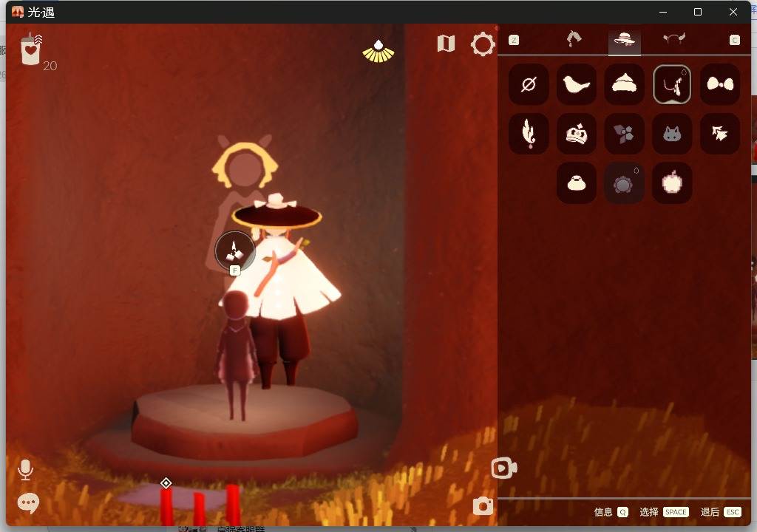Pick the flower hairpin accessory

(624, 134)
